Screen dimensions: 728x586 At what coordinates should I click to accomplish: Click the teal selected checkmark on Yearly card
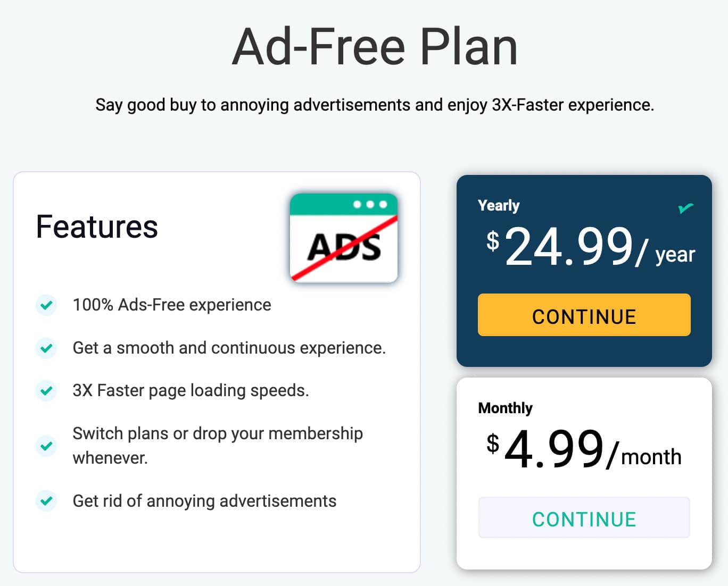(x=686, y=208)
